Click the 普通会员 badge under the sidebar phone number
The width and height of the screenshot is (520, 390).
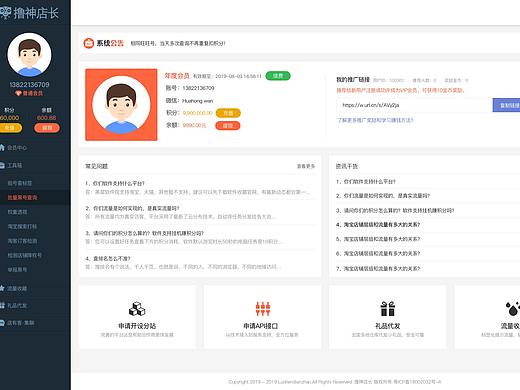(29, 93)
